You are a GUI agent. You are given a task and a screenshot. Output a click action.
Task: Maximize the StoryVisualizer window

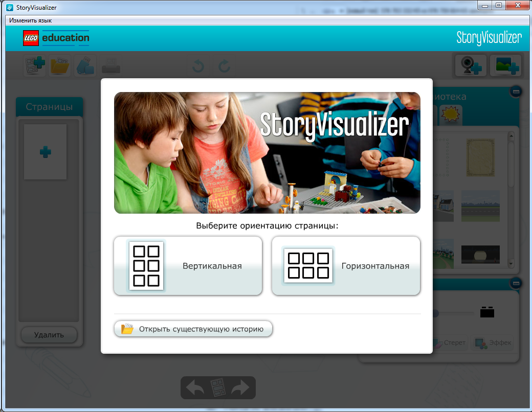499,5
